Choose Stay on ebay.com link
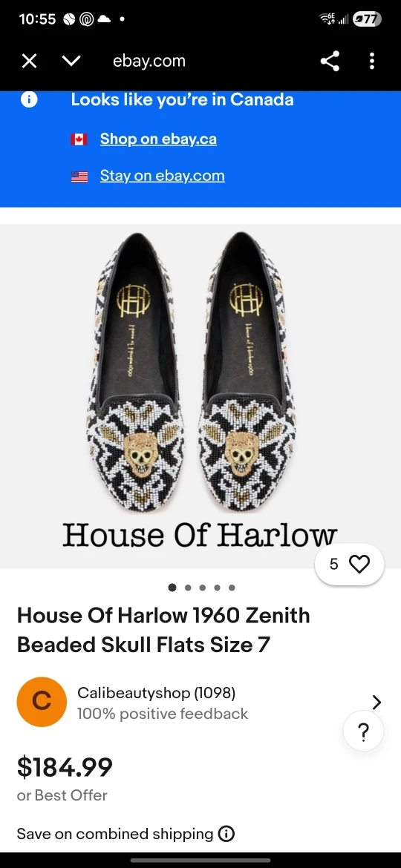 pyautogui.click(x=163, y=176)
